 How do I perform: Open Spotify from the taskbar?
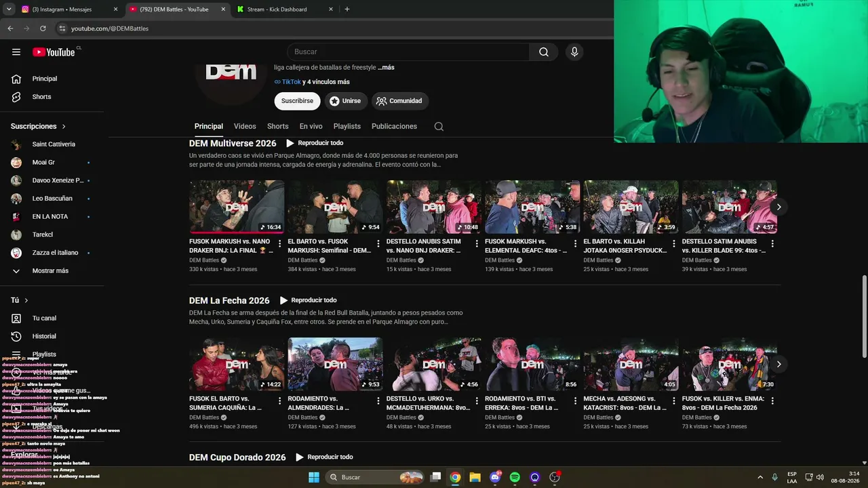515,477
